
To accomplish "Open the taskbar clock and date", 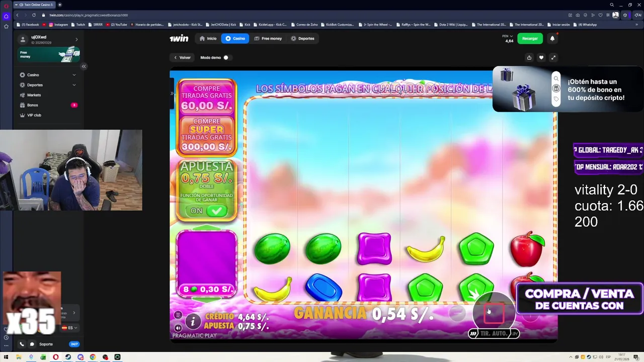I will point(621,357).
